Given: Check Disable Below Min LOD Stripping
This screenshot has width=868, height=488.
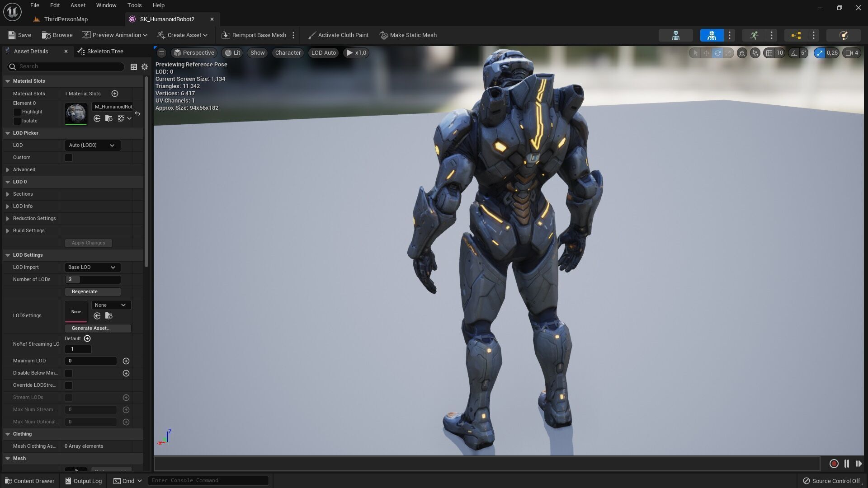Looking at the screenshot, I should (69, 373).
